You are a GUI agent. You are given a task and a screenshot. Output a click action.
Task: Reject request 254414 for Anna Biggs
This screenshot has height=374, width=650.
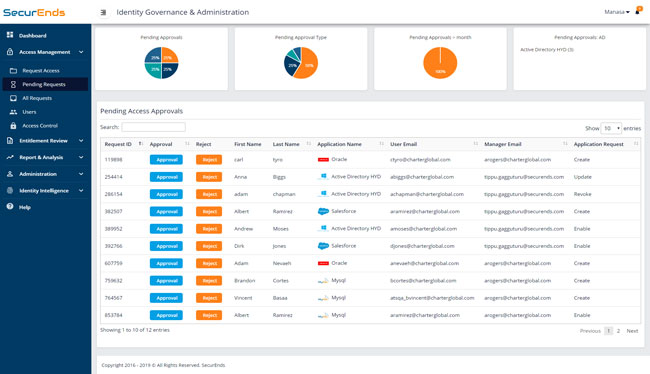pos(209,177)
